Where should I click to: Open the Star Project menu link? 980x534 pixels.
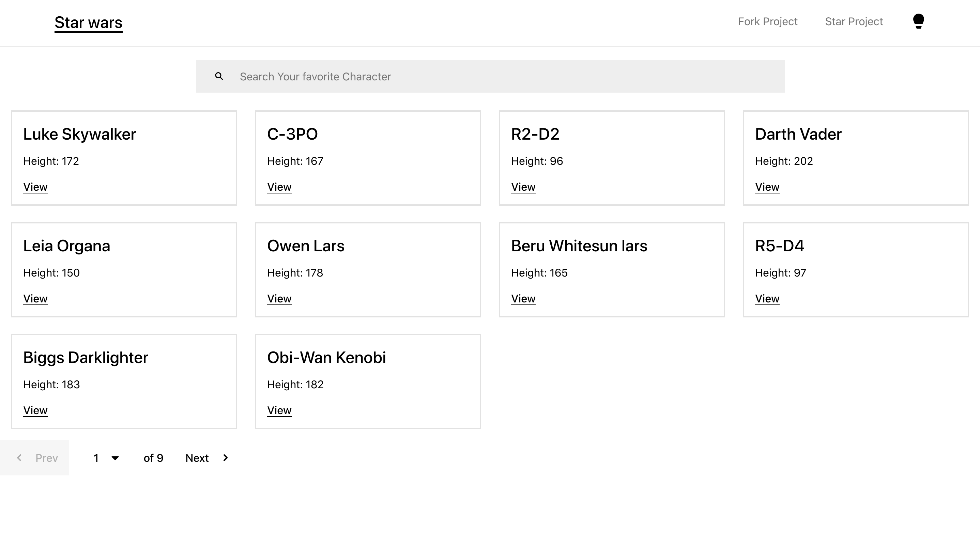tap(854, 22)
